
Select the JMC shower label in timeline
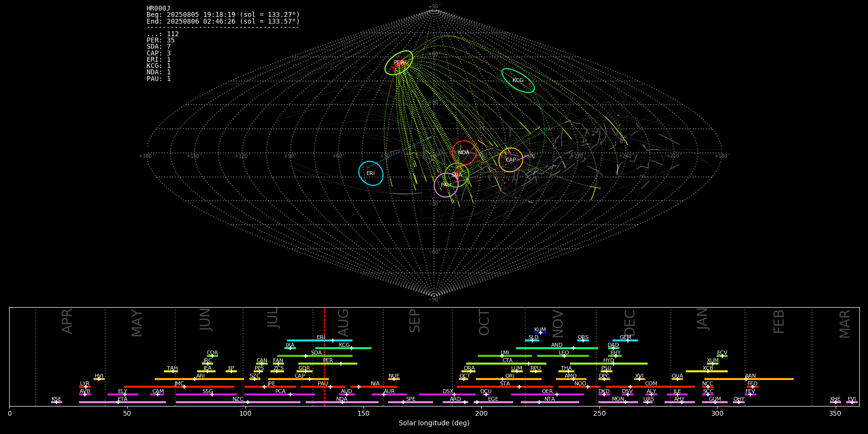pos(179,383)
